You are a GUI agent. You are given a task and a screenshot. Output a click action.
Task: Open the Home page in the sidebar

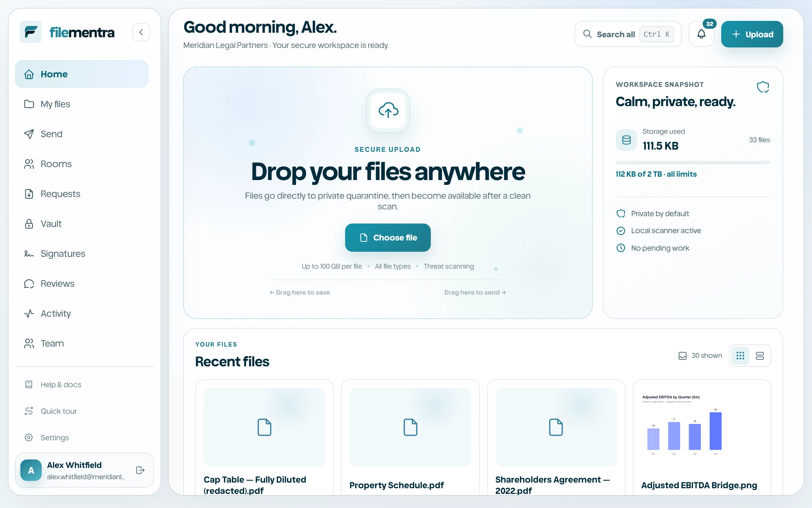(x=81, y=74)
